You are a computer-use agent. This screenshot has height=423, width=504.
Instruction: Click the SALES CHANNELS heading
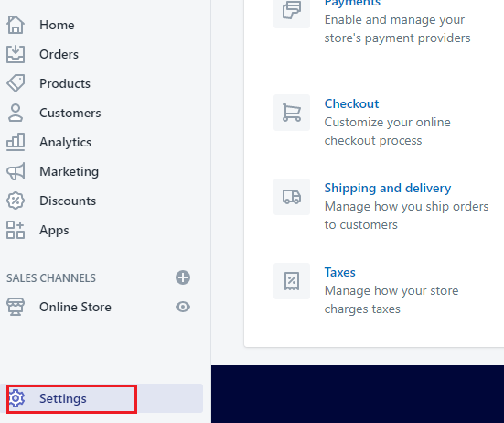[x=51, y=278]
